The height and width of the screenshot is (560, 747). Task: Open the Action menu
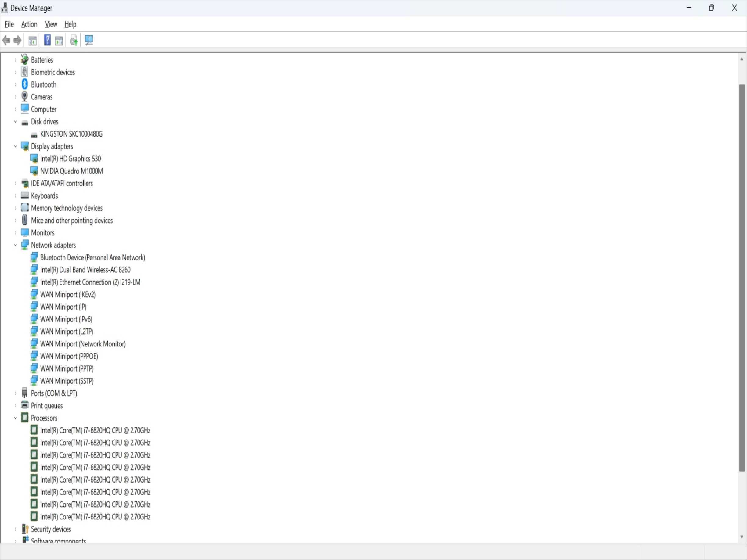[29, 24]
